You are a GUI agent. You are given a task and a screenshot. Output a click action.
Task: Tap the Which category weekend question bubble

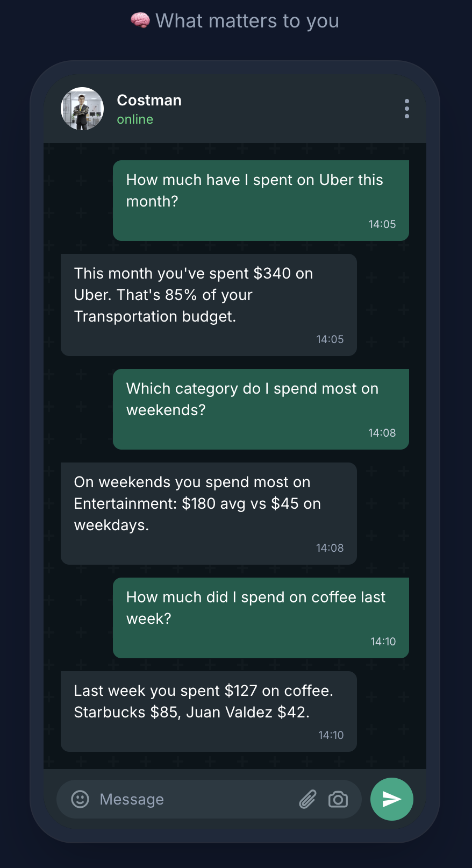click(260, 409)
